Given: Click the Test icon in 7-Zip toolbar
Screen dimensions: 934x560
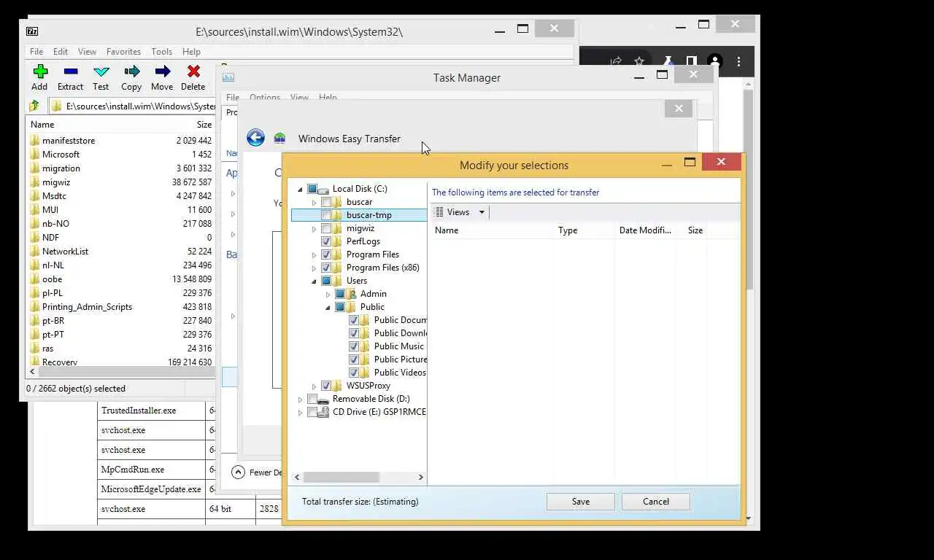Looking at the screenshot, I should 101,71.
